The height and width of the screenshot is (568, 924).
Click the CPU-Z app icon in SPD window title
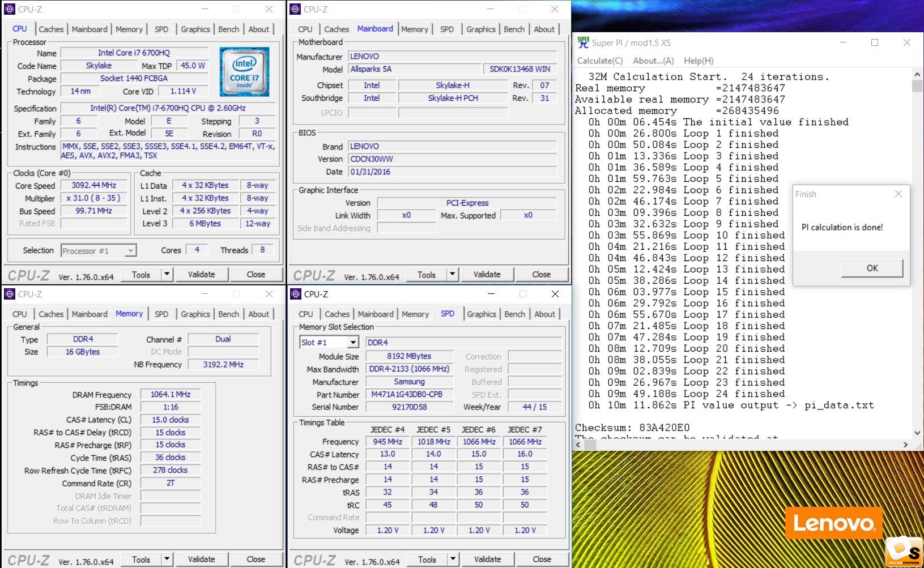(x=295, y=294)
